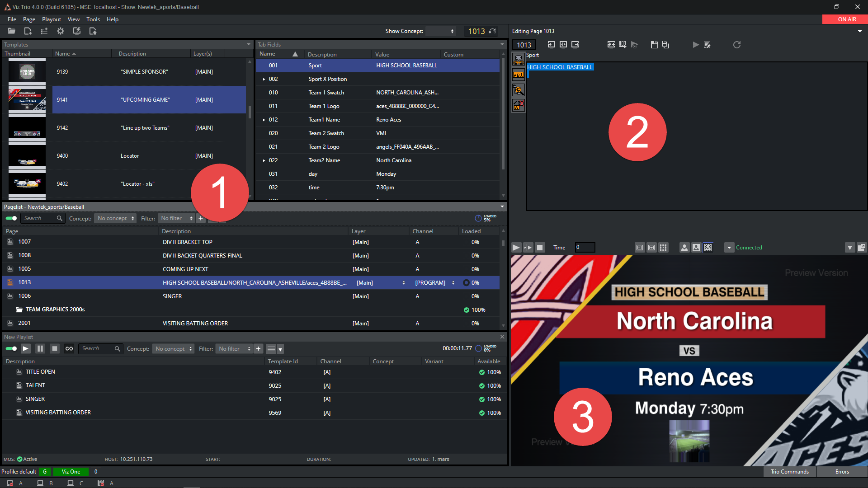Add filter plus button in Pagelist
This screenshot has width=868, height=488.
tap(201, 218)
